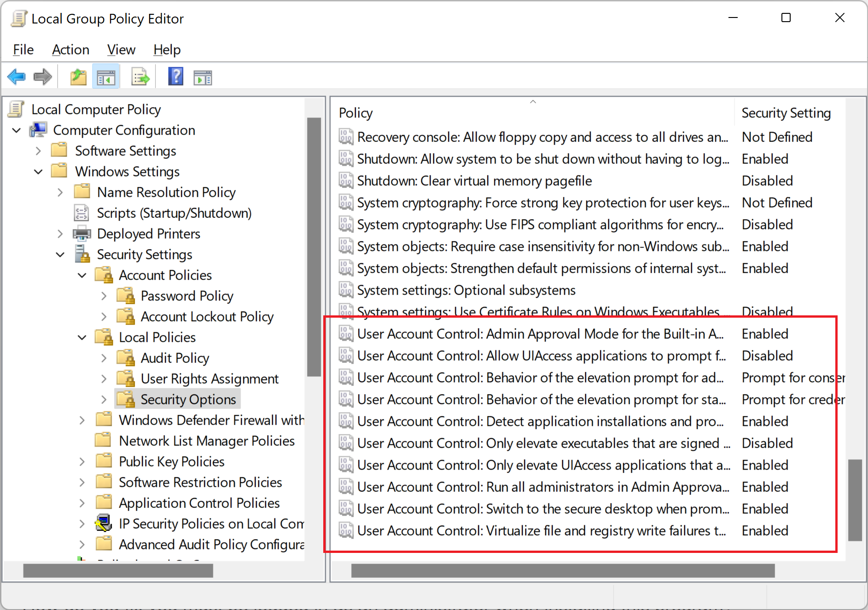Select the Security Options tree item
868x610 pixels.
pos(188,399)
